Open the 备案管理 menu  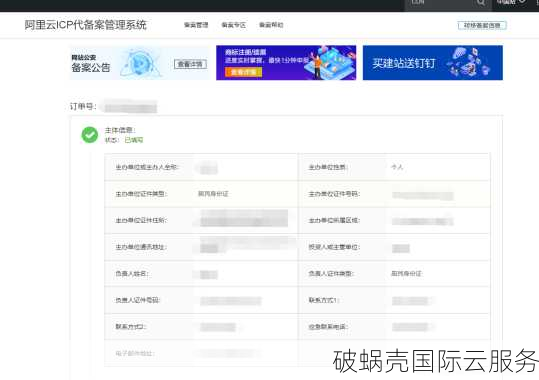click(x=196, y=25)
